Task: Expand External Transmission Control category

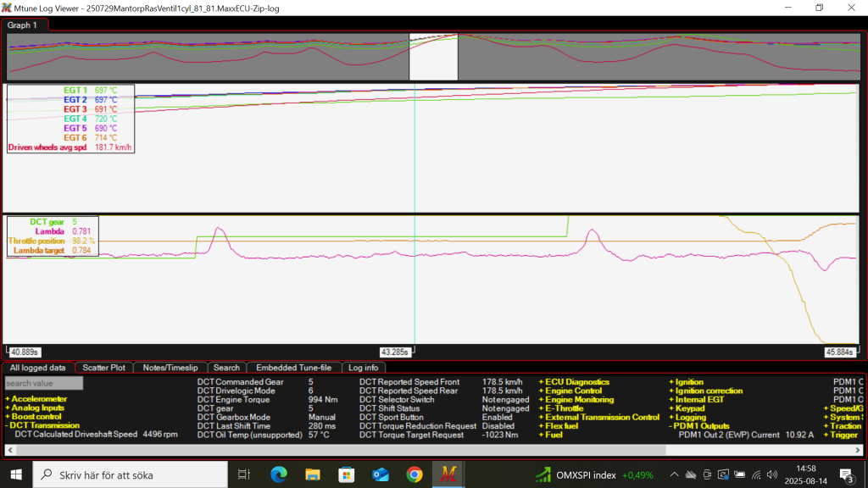Action: (598, 417)
